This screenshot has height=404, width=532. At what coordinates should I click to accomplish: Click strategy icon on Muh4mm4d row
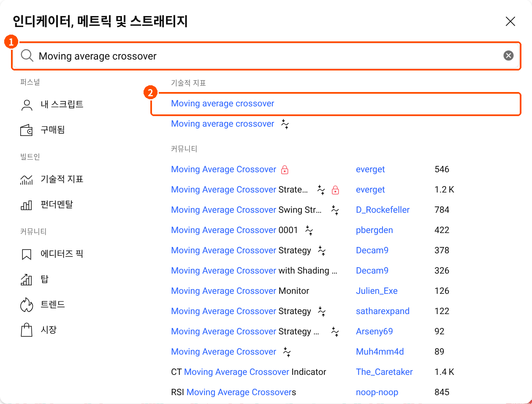pos(287,352)
